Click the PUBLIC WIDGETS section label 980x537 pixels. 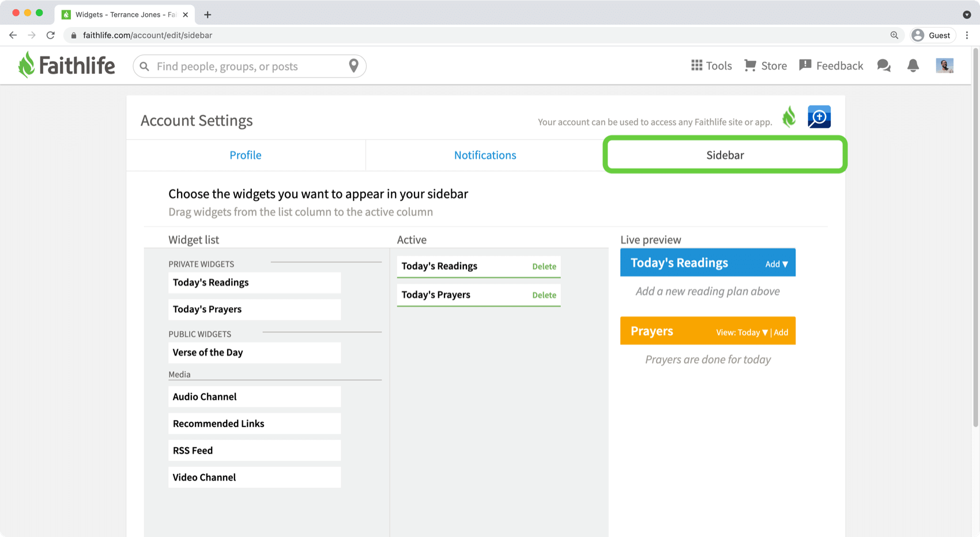tap(199, 334)
